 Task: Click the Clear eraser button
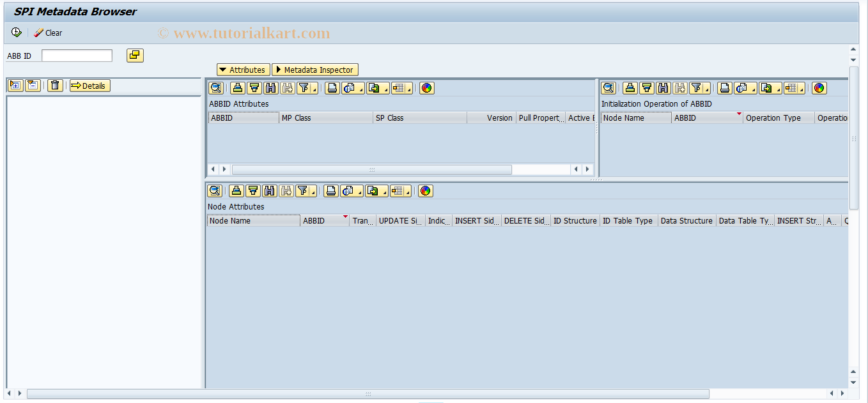48,33
